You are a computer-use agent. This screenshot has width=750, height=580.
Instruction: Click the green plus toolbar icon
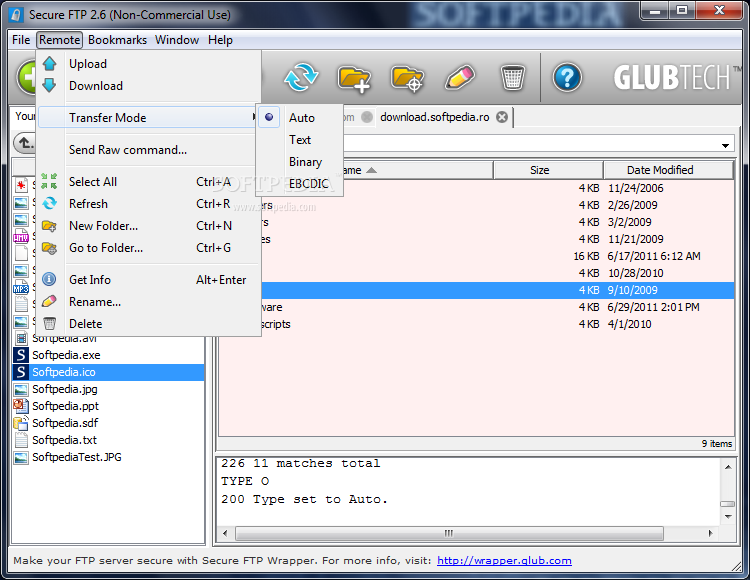click(x=26, y=77)
